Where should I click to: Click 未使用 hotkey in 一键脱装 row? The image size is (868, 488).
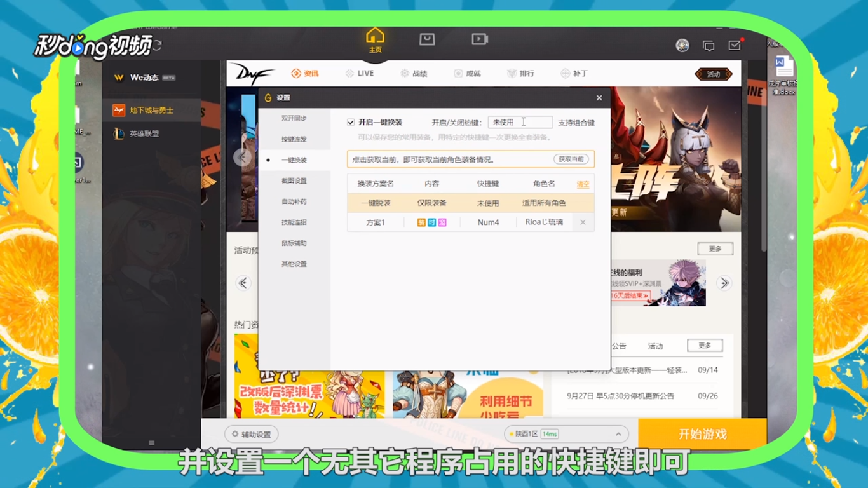[488, 203]
